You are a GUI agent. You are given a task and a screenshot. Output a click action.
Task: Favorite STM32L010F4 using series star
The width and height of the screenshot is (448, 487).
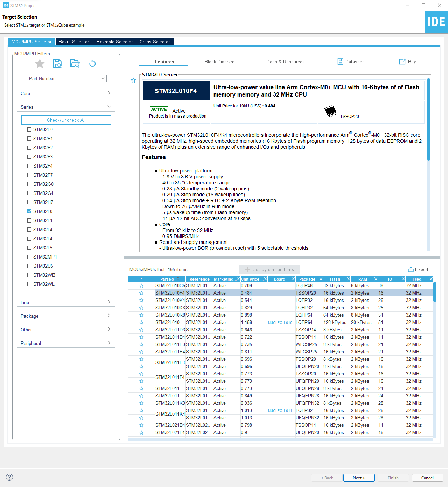pyautogui.click(x=133, y=80)
